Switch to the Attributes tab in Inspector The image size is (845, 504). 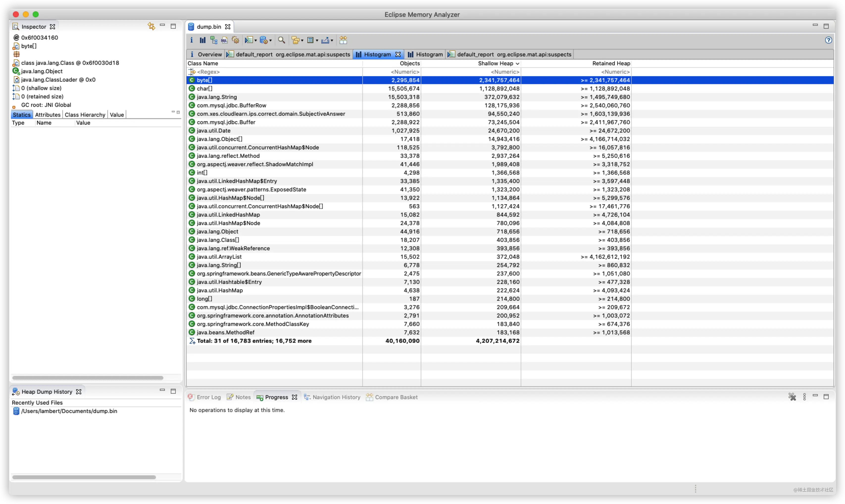pos(48,115)
